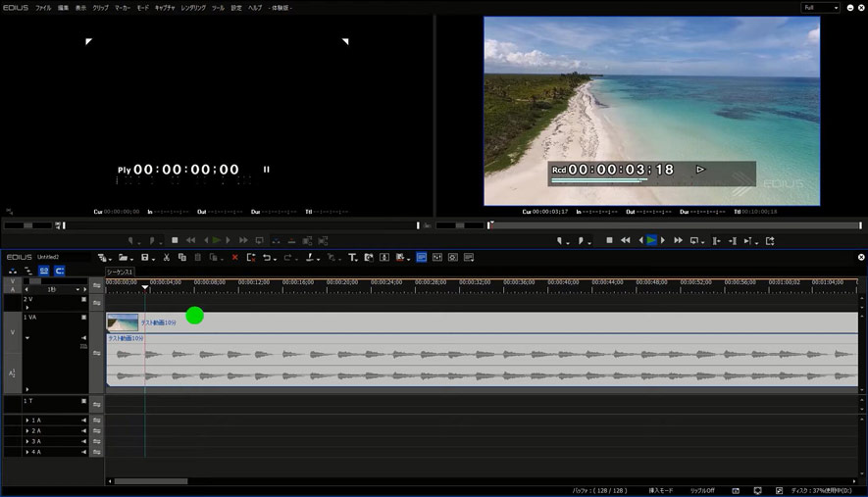Toggle the audio mixer display icon
This screenshot has width=868, height=497.
click(437, 258)
